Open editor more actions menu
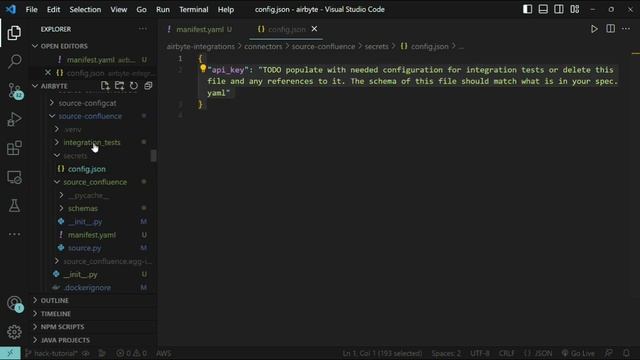The height and width of the screenshot is (360, 640). [626, 29]
